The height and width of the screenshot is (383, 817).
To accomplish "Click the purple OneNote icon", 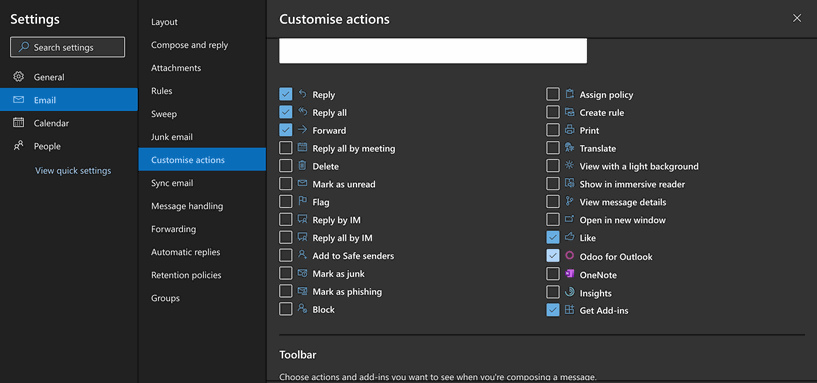I will tap(570, 274).
